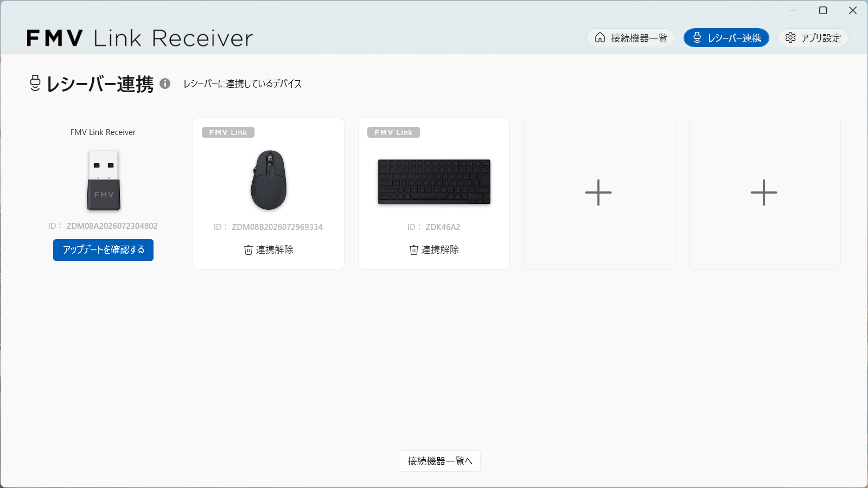Click the FMV Link Receiver app logo
Screen dimensions: 868x488
[x=140, y=38]
